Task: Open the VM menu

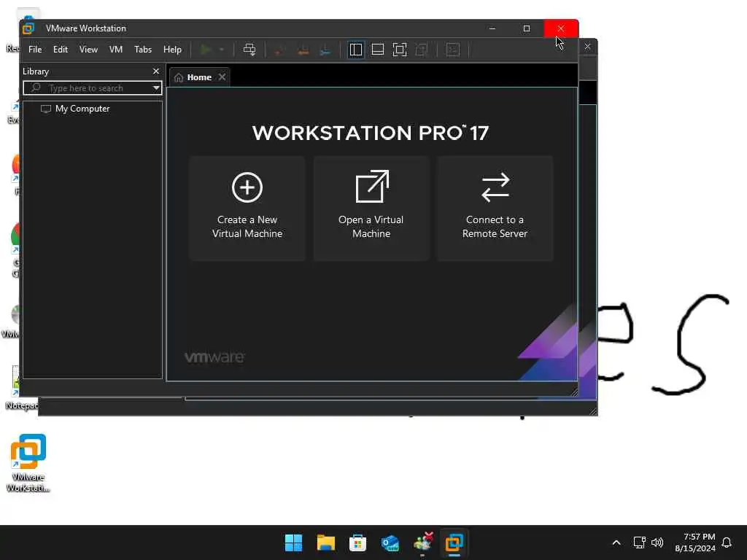Action: pos(116,50)
